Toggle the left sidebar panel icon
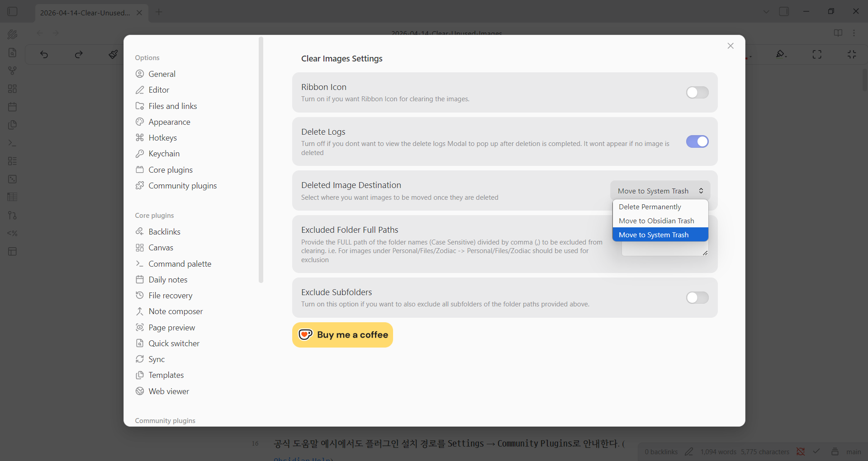The image size is (868, 461). [x=13, y=11]
